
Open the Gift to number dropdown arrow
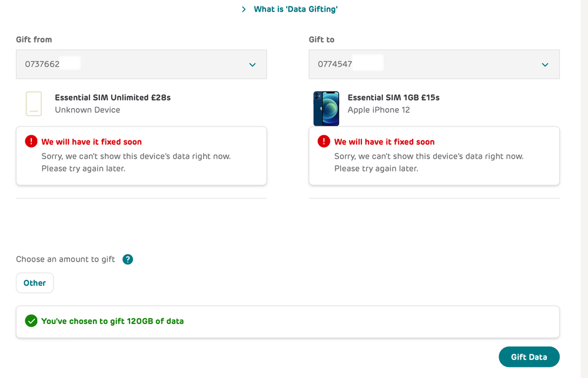point(545,65)
